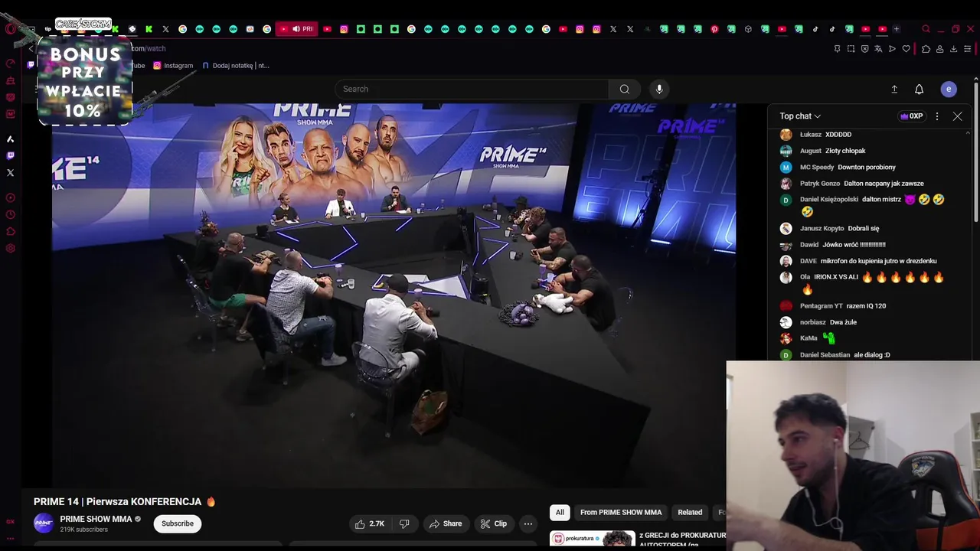This screenshot has height=551, width=980.
Task: Open sidebar settings gear icon
Action: [10, 248]
